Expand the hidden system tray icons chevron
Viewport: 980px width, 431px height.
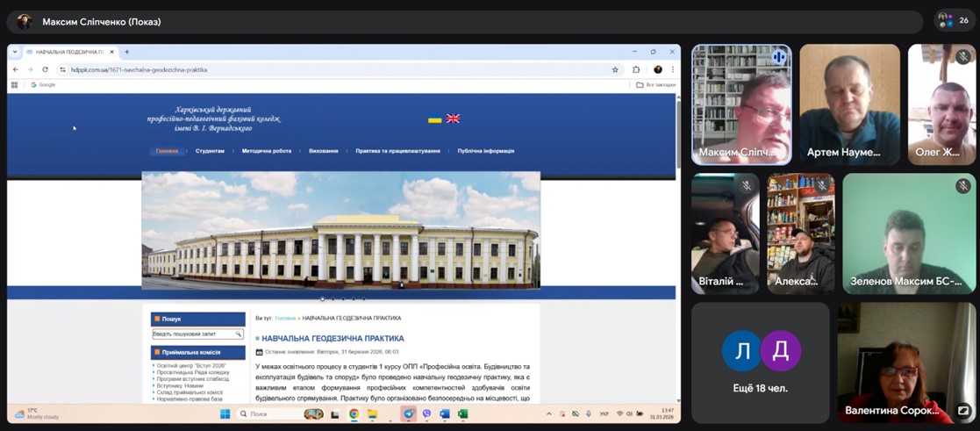pyautogui.click(x=549, y=414)
